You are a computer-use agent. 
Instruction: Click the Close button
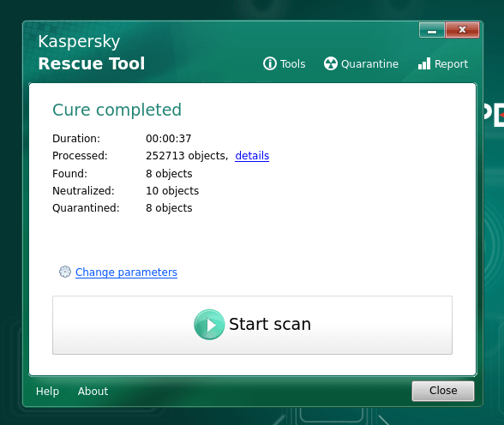[443, 391]
